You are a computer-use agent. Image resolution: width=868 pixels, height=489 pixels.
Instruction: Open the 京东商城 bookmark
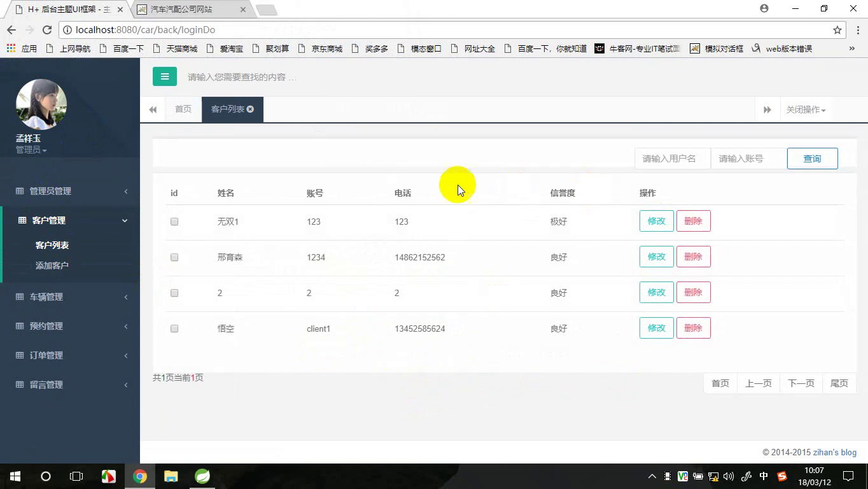[320, 48]
